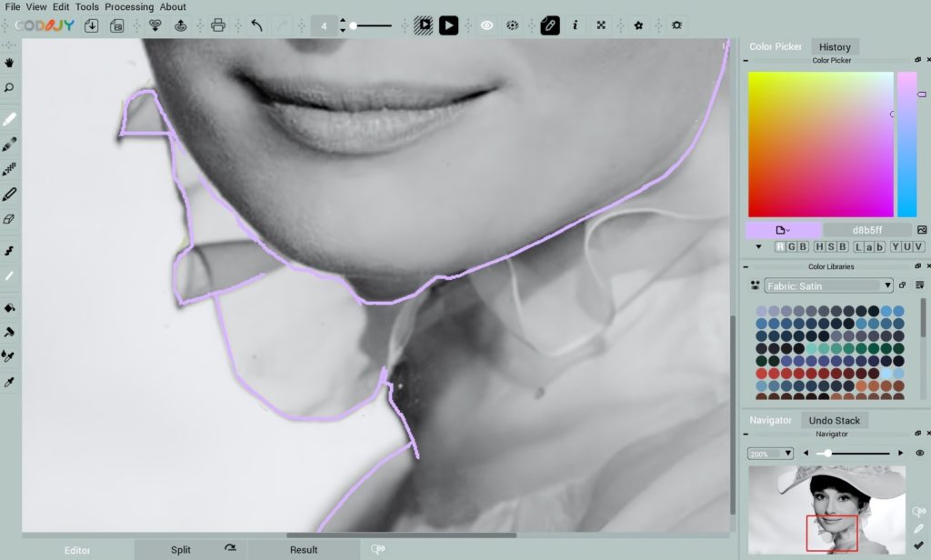Select the Eraser tool
This screenshot has width=931, height=560.
click(x=10, y=219)
